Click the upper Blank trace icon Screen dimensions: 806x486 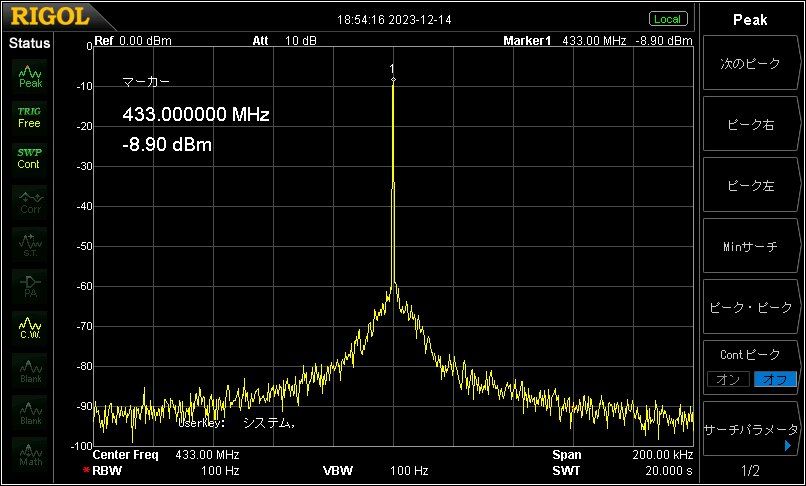[x=30, y=370]
